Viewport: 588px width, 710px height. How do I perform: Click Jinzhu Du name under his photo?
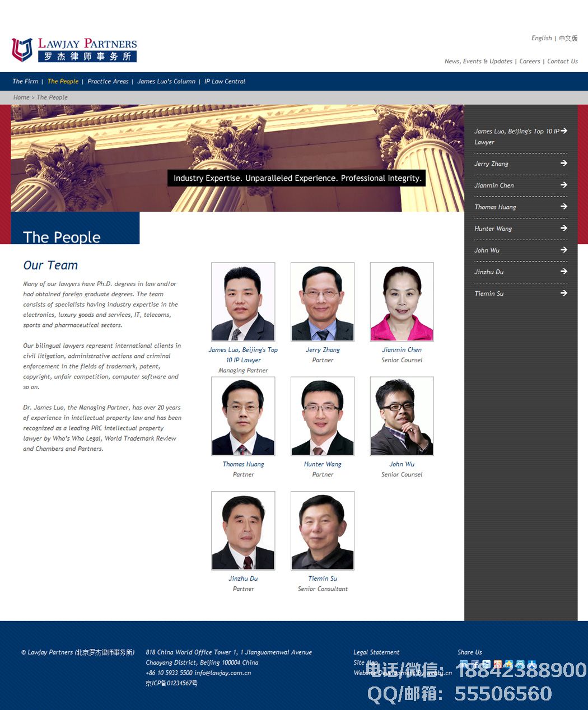pos(243,578)
